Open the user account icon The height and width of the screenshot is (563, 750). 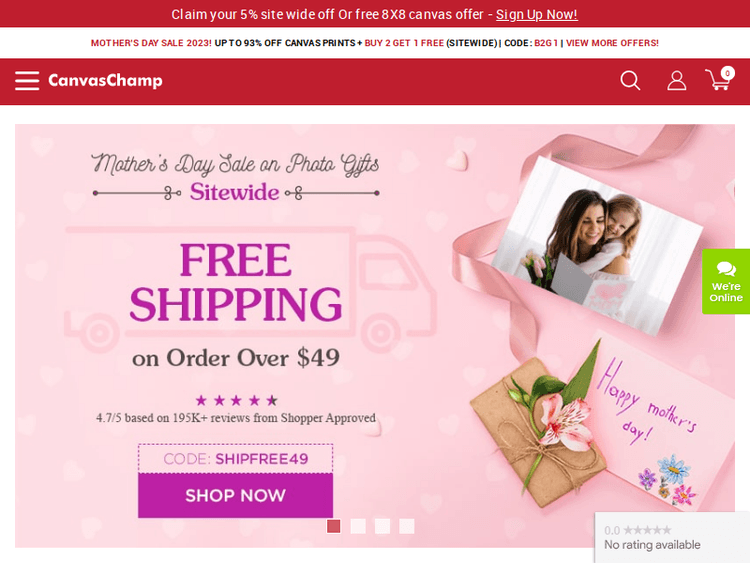pyautogui.click(x=676, y=80)
